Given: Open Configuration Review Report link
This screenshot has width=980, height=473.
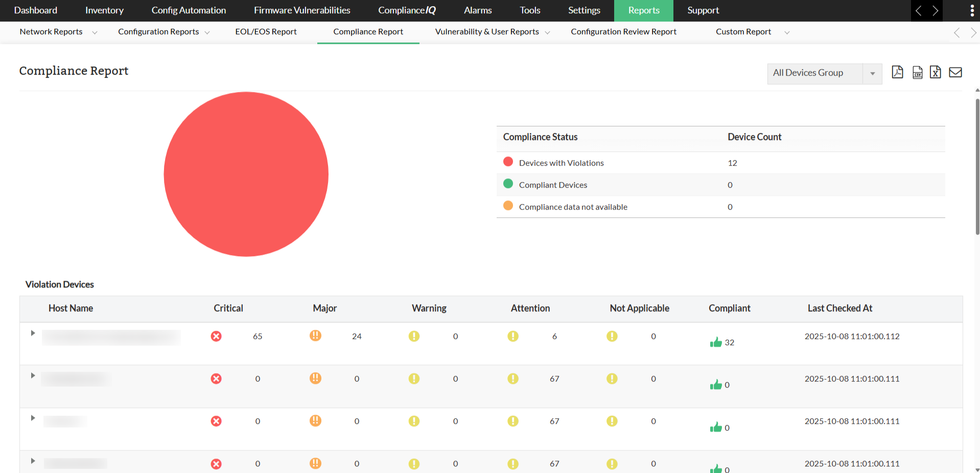Looking at the screenshot, I should pyautogui.click(x=623, y=32).
